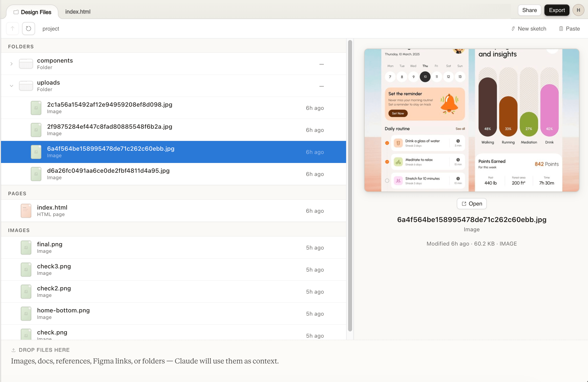Open account menu via the H avatar
588x382 pixels.
click(x=578, y=10)
